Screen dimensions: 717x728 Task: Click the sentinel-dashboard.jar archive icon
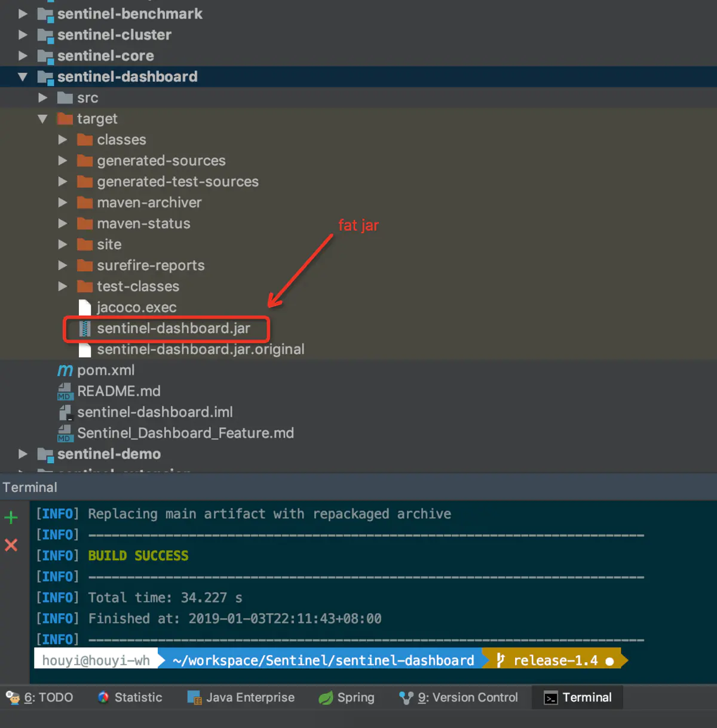tap(85, 328)
